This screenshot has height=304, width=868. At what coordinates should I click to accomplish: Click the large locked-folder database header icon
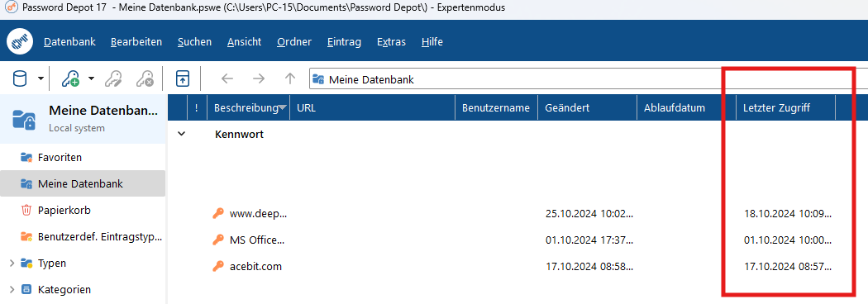[25, 119]
